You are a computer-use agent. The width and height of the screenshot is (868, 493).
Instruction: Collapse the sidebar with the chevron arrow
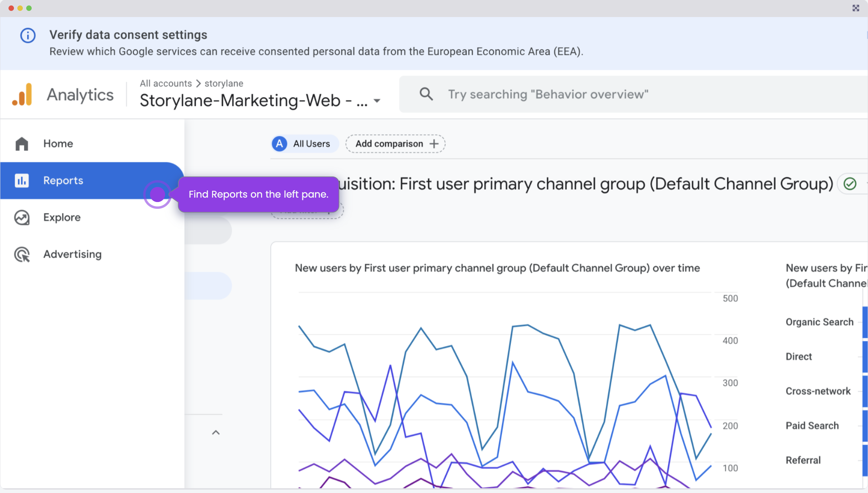[x=215, y=432]
